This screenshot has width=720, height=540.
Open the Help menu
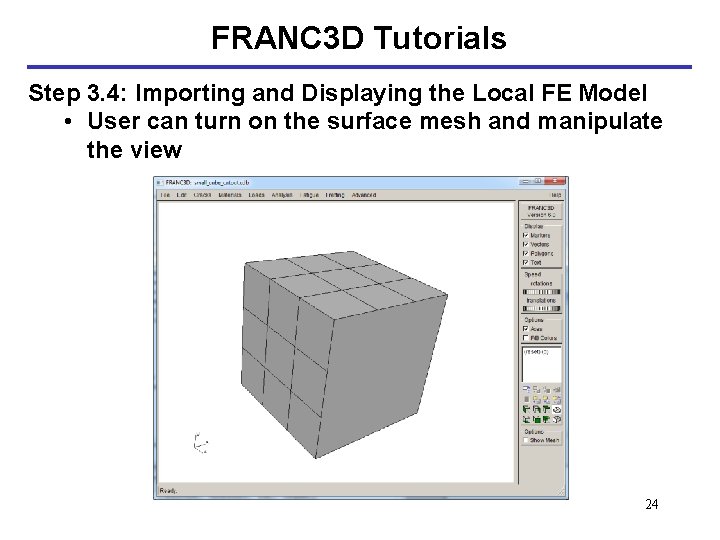point(556,195)
